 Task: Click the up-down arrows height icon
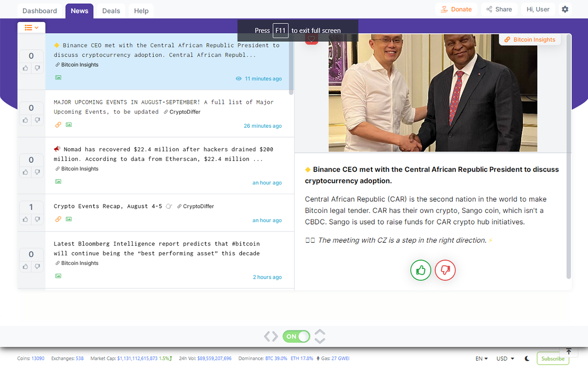click(320, 336)
